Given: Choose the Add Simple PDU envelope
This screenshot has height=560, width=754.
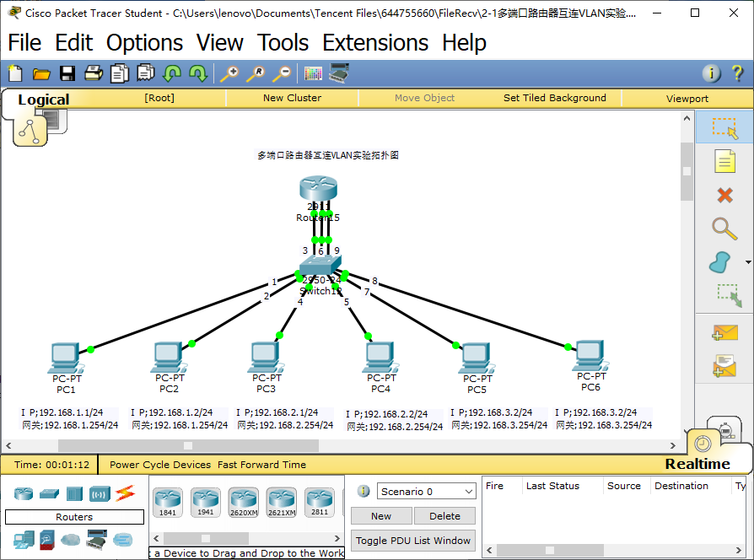Looking at the screenshot, I should (724, 332).
